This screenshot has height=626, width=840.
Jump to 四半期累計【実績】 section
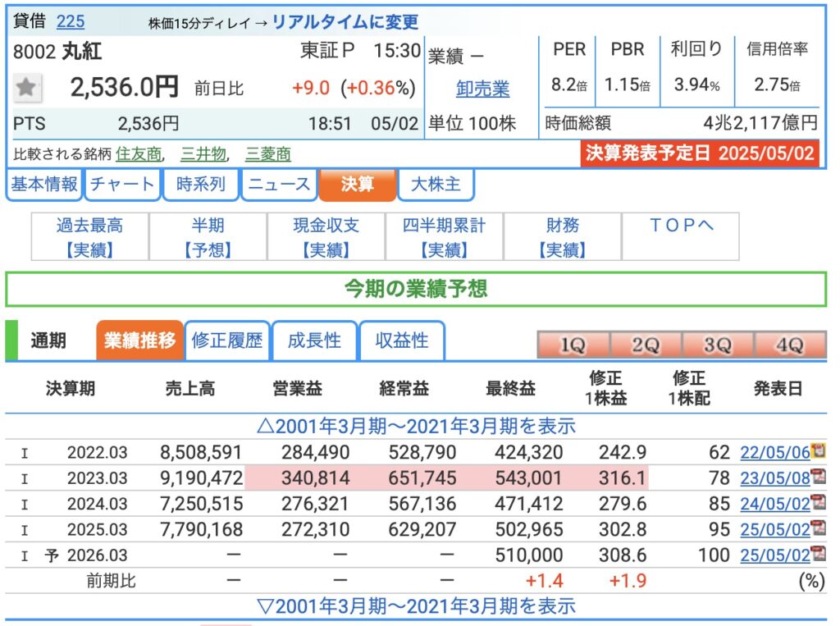click(x=444, y=237)
